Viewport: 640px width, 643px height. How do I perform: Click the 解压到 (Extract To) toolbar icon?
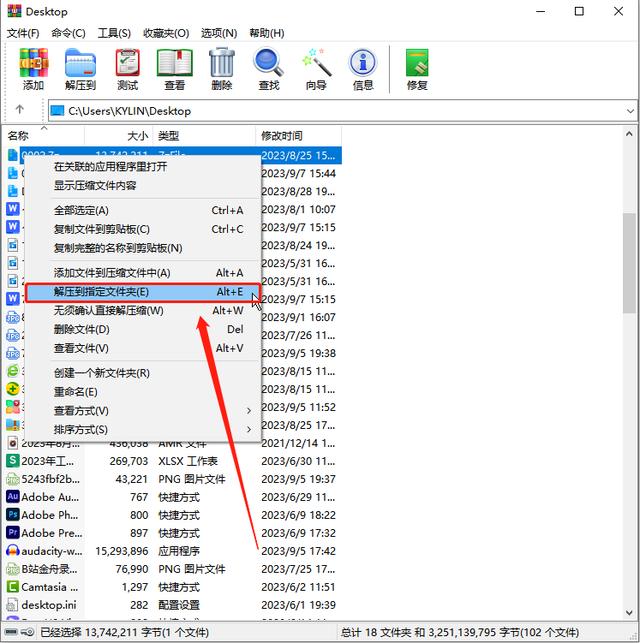[80, 68]
